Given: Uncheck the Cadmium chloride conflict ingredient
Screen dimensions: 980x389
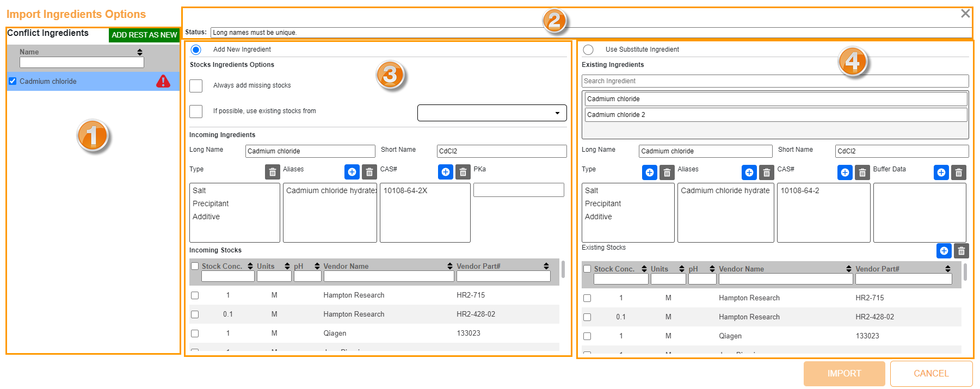Looking at the screenshot, I should pyautogui.click(x=13, y=81).
